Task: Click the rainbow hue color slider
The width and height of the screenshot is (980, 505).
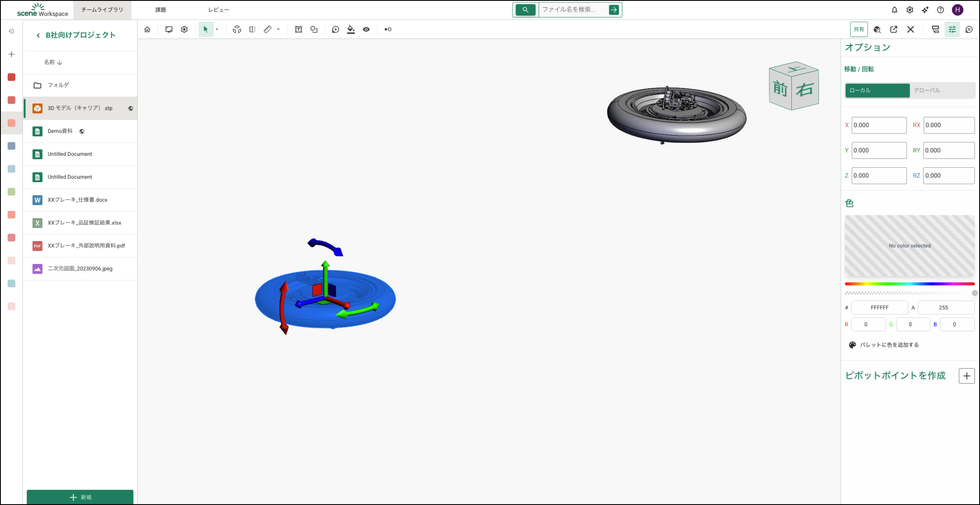Action: tap(909, 284)
